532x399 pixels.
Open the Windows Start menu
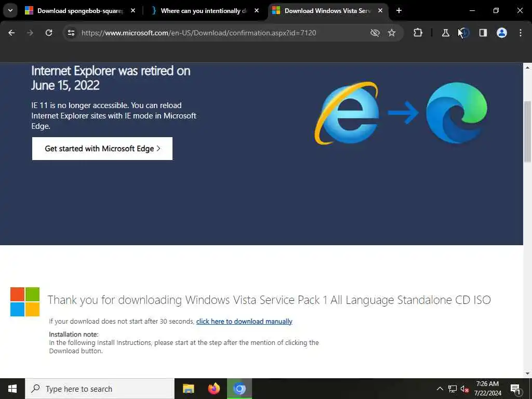point(12,389)
